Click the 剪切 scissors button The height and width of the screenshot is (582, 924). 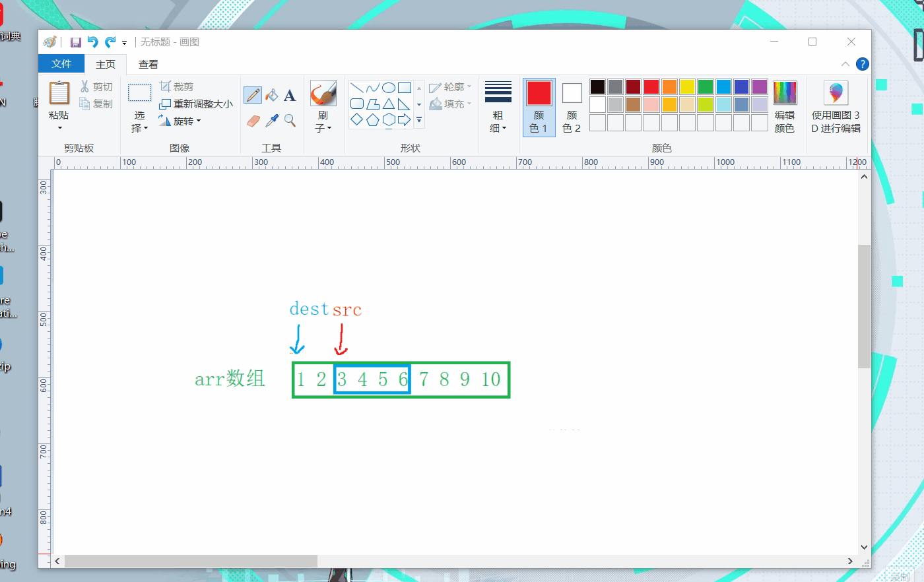(96, 86)
